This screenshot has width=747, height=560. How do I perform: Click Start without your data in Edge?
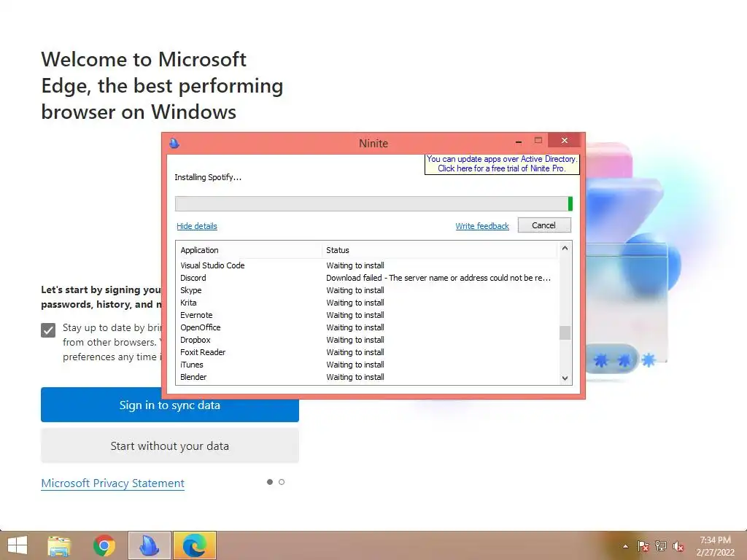pos(169,446)
